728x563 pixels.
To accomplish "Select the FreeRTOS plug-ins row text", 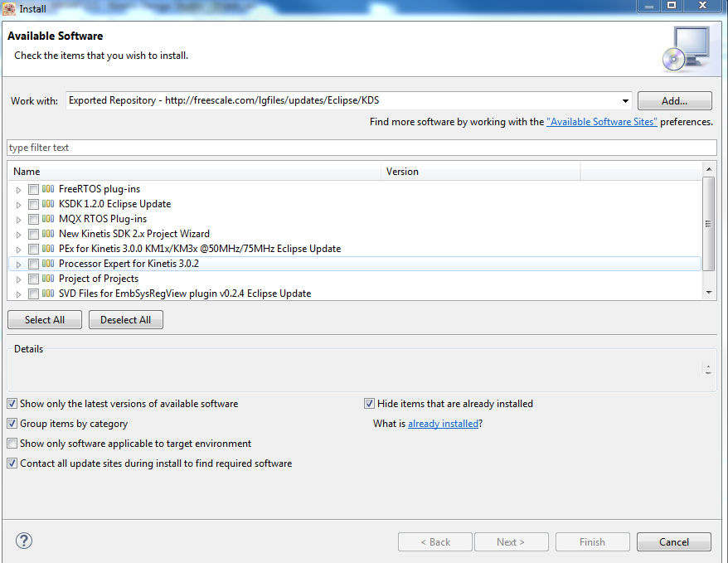I will tap(99, 189).
